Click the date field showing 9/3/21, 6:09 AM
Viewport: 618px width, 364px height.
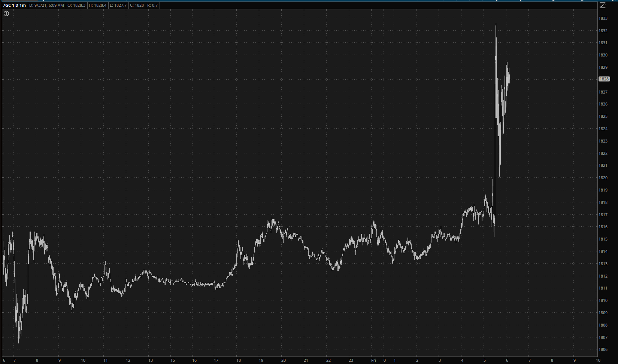(x=47, y=5)
